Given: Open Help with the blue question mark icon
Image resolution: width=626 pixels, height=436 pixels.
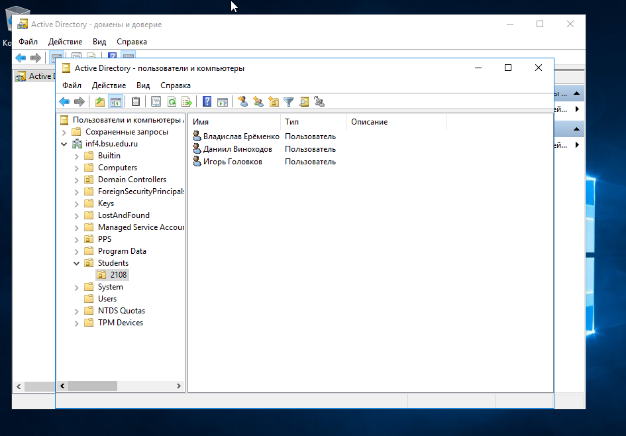Looking at the screenshot, I should [x=207, y=102].
